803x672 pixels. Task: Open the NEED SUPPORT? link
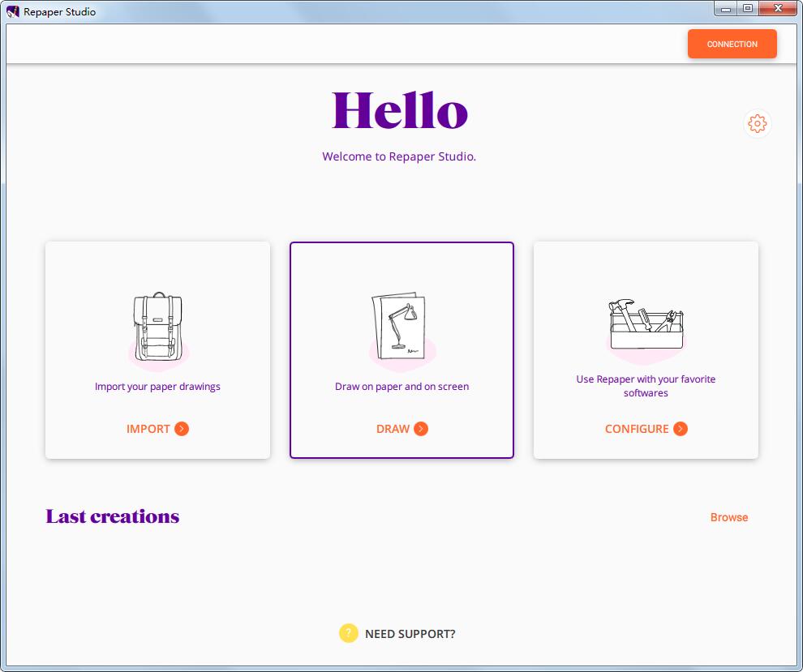(x=410, y=634)
